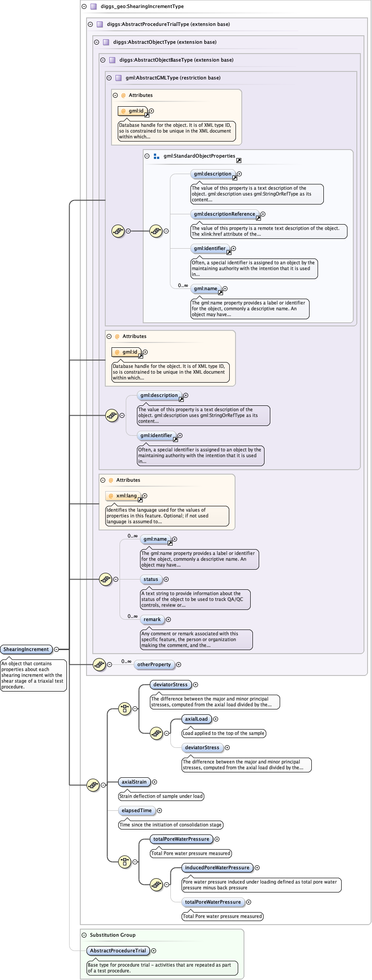Collapse the gml:AbstractGMLType restriction base
Image resolution: width=372 pixels, height=980 pixels.
109,78
